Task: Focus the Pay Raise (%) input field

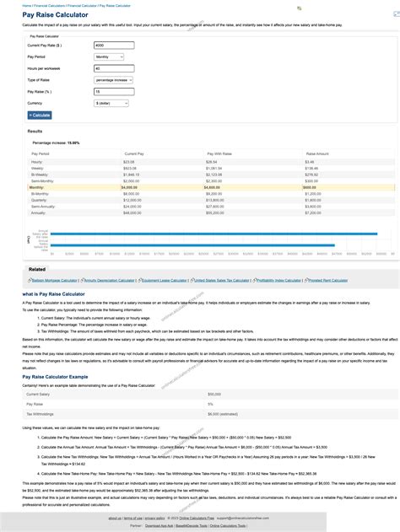Action: click(x=114, y=92)
